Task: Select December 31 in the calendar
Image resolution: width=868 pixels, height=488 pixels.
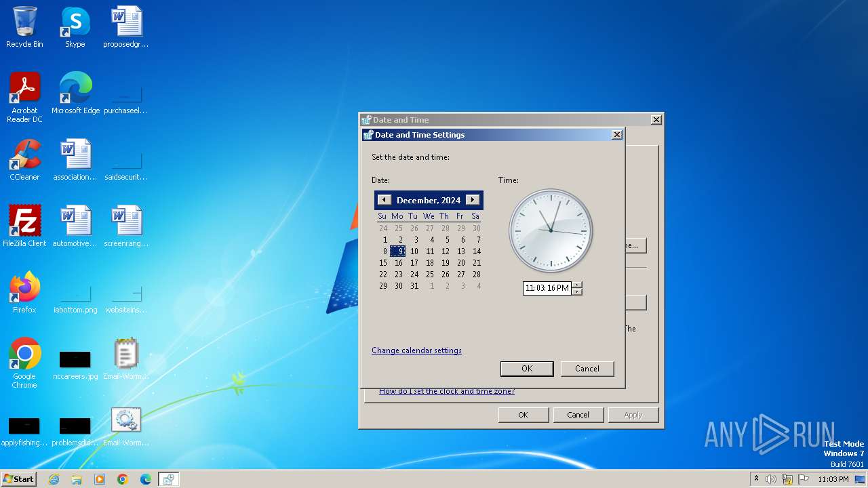Action: (x=414, y=286)
